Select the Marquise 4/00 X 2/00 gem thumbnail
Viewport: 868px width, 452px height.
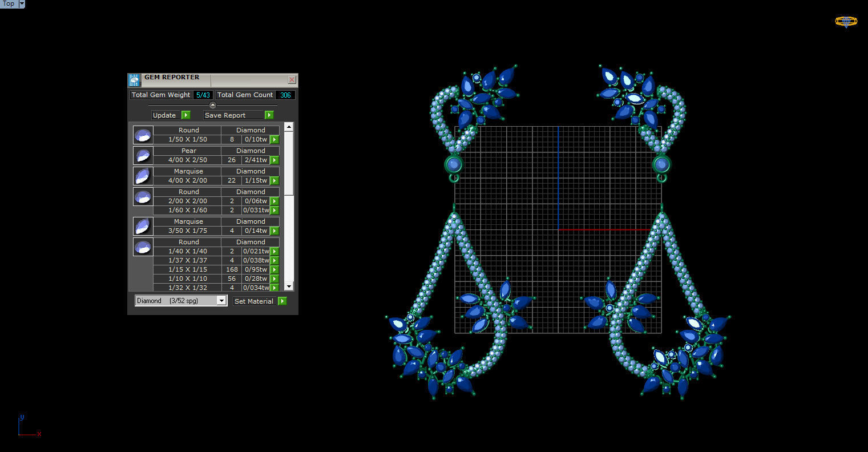point(143,176)
